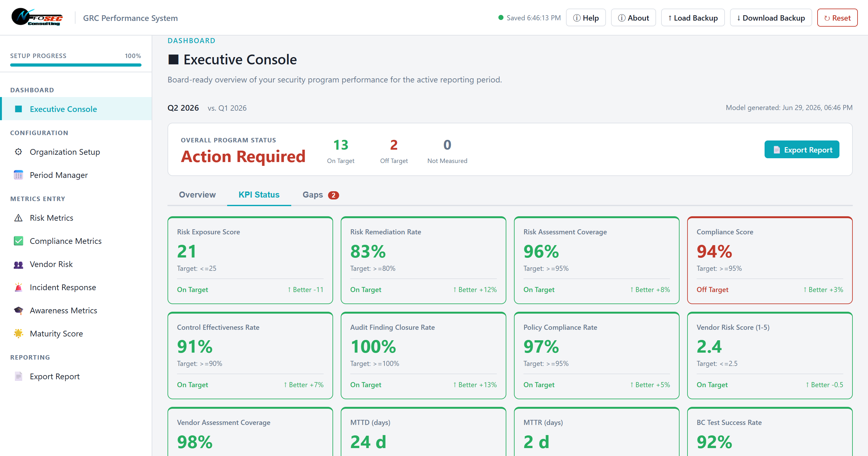Viewport: 868px width, 456px height.
Task: Click the GRC Performance System title
Action: [x=130, y=18]
